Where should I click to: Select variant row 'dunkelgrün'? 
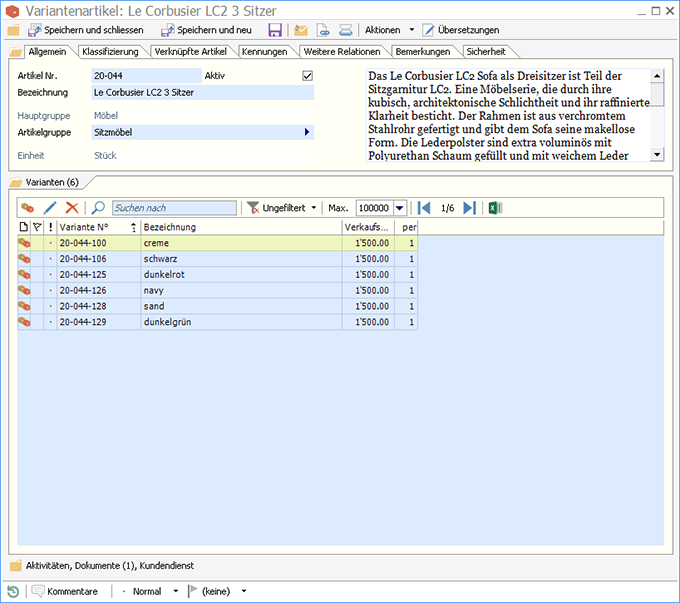(217, 322)
